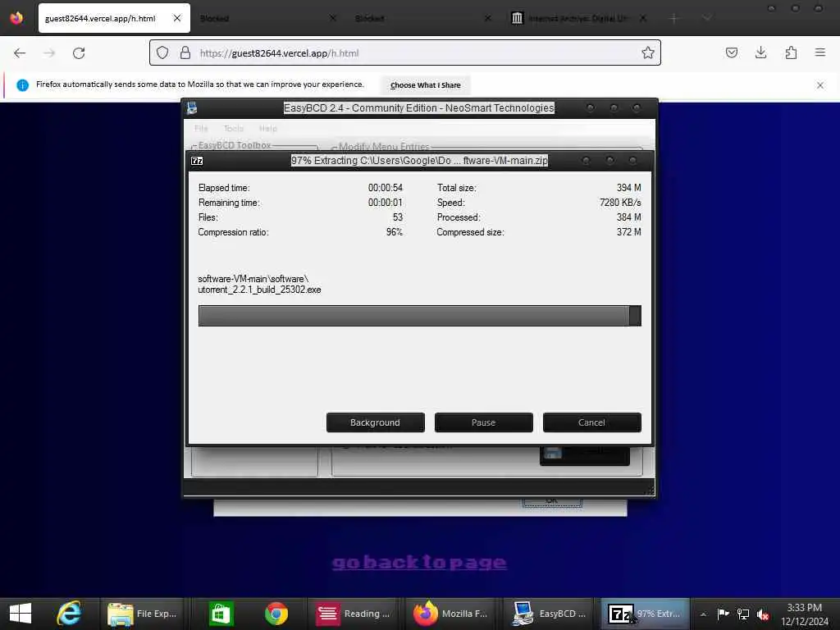Viewport: 840px width, 630px height.
Task: Select the 97% Extracting 7-Zip taskbar button
Action: 645,614
